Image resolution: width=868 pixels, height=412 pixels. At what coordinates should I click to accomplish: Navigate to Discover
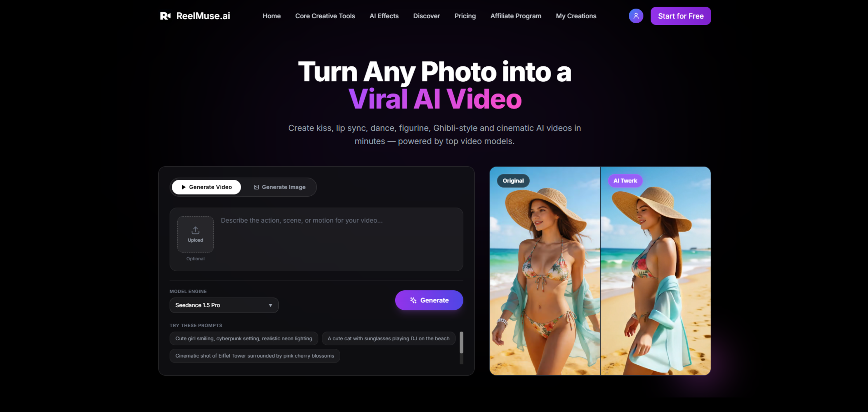[x=426, y=16]
